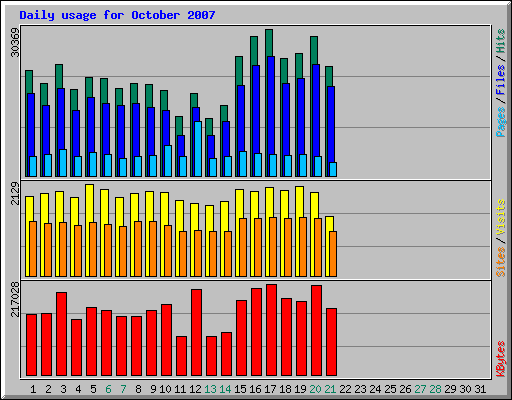512x400 pixels.
Task: Select the green hits bar for day 1
Action: click(x=29, y=82)
